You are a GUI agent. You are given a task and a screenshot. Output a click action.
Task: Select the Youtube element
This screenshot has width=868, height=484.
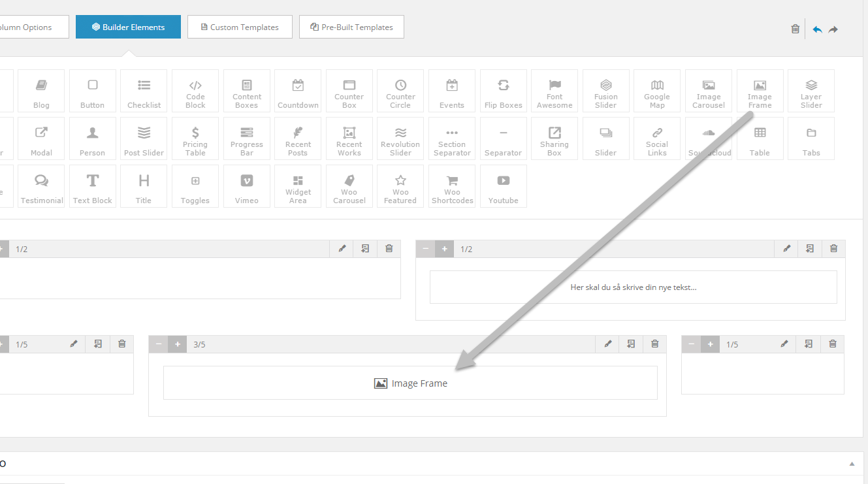pos(503,187)
